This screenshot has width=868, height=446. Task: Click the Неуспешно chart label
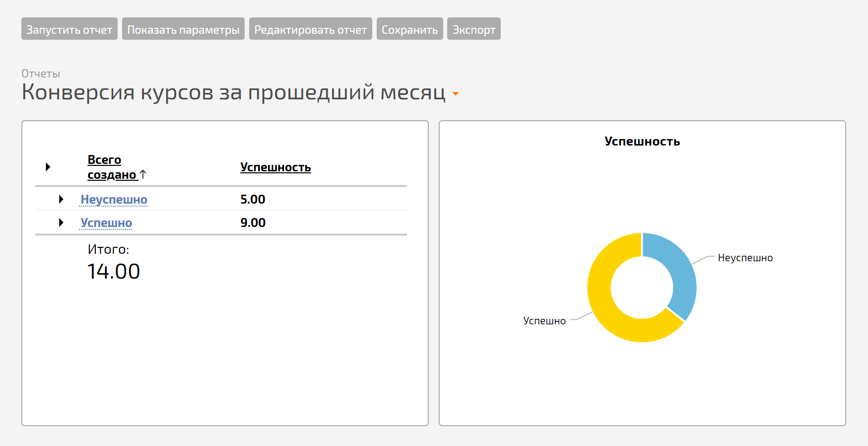[745, 258]
